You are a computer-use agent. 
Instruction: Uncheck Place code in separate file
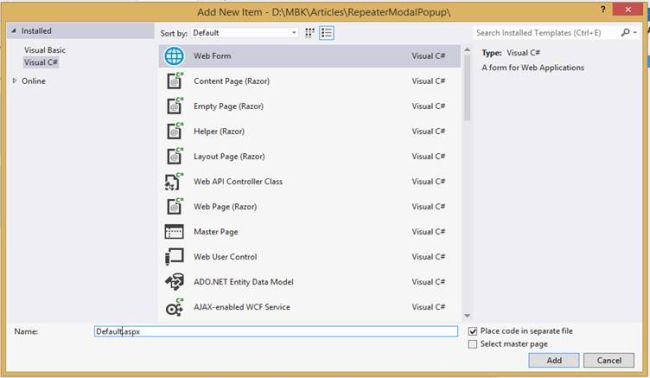coord(473,331)
